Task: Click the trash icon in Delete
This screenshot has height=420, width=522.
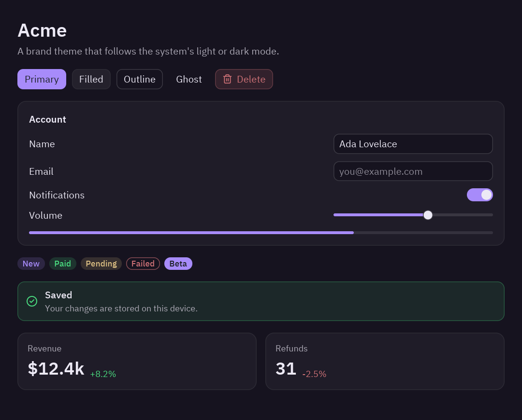Action: pyautogui.click(x=227, y=79)
